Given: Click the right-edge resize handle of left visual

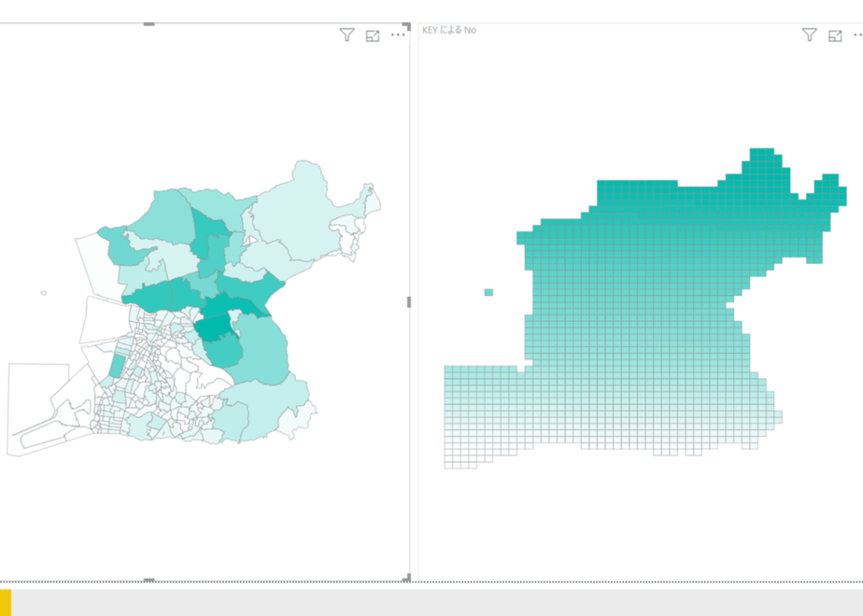Looking at the screenshot, I should click(x=408, y=302).
